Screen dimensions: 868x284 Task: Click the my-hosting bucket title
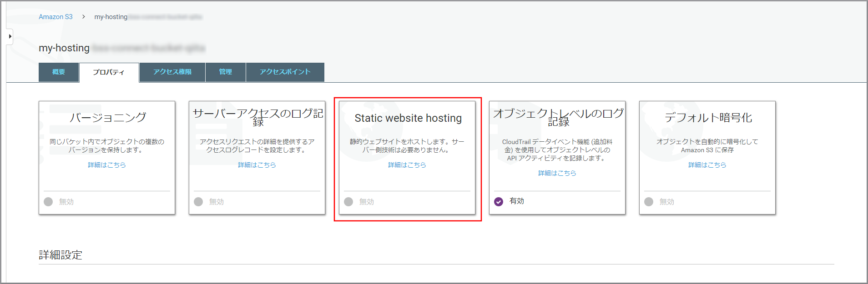click(64, 48)
